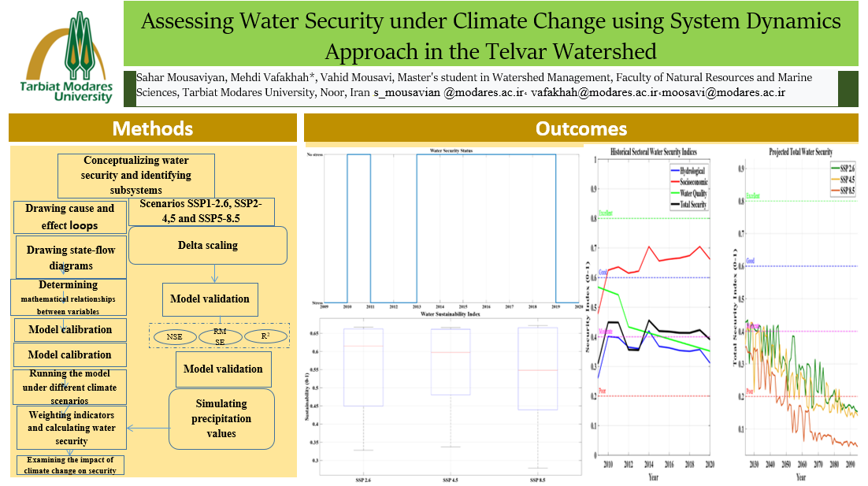Screen dimensions: 868x486
Task: Select the Weighting indicators and calculating box
Action: tap(71, 428)
